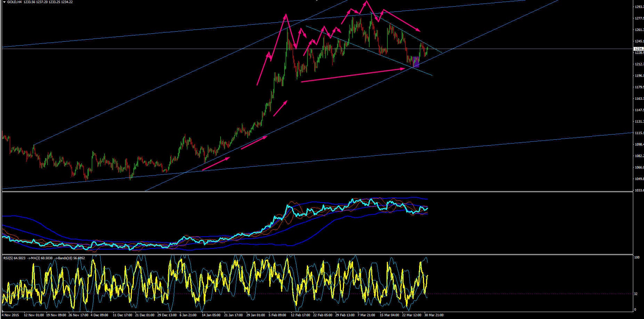Click the RSI scale value 32
Screen dimensions: 644x319
tap(636, 294)
